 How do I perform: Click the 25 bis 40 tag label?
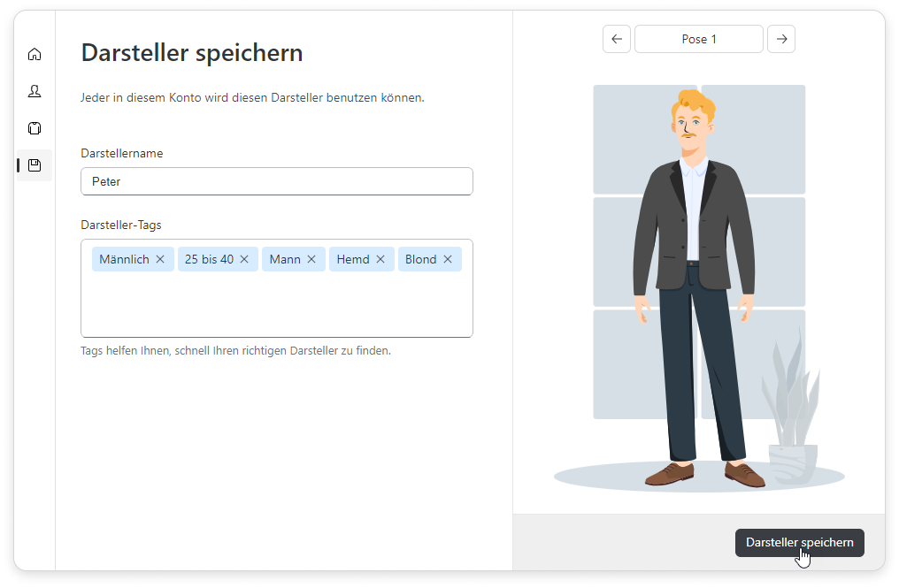click(209, 259)
